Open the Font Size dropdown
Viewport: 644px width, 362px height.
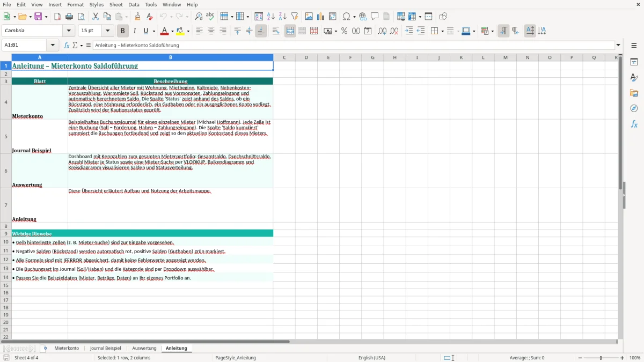107,31
